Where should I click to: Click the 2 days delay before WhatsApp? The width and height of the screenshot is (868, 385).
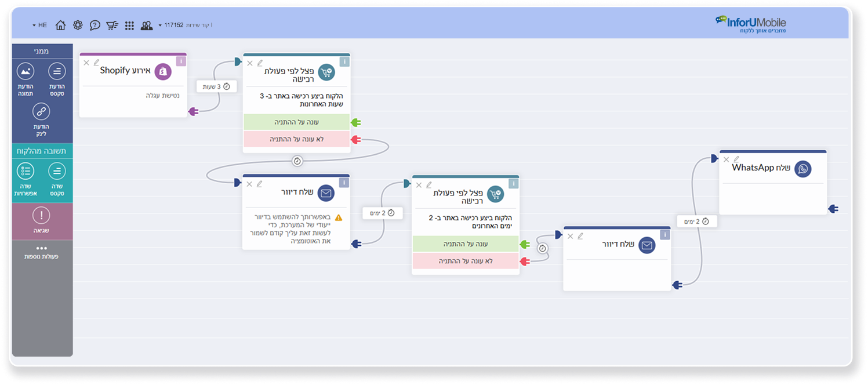(696, 221)
